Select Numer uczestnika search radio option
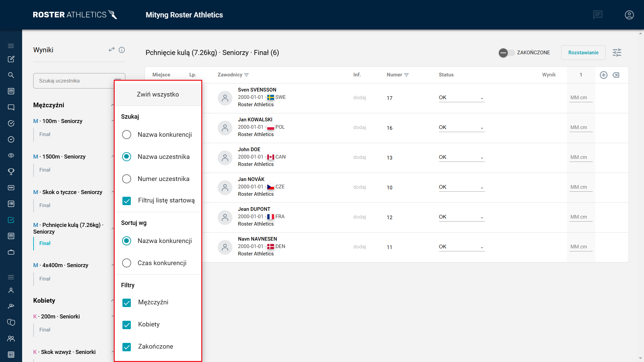644x362 pixels. [x=126, y=179]
